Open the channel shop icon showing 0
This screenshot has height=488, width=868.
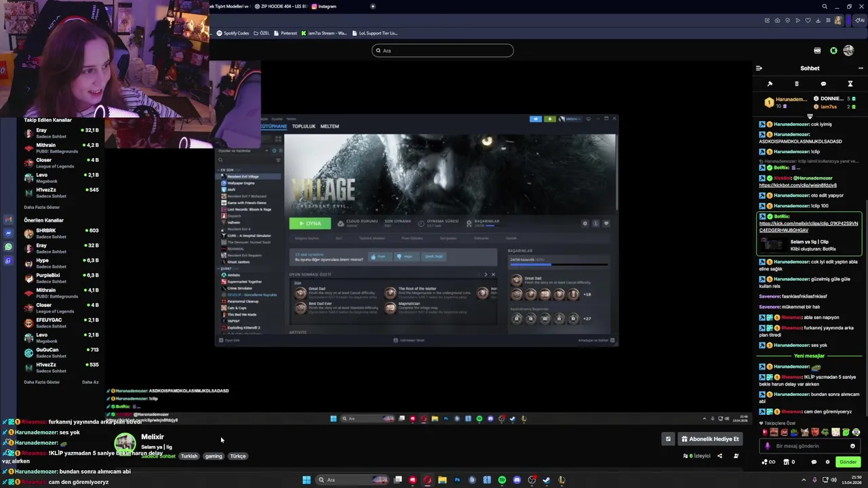pyautogui.click(x=789, y=462)
